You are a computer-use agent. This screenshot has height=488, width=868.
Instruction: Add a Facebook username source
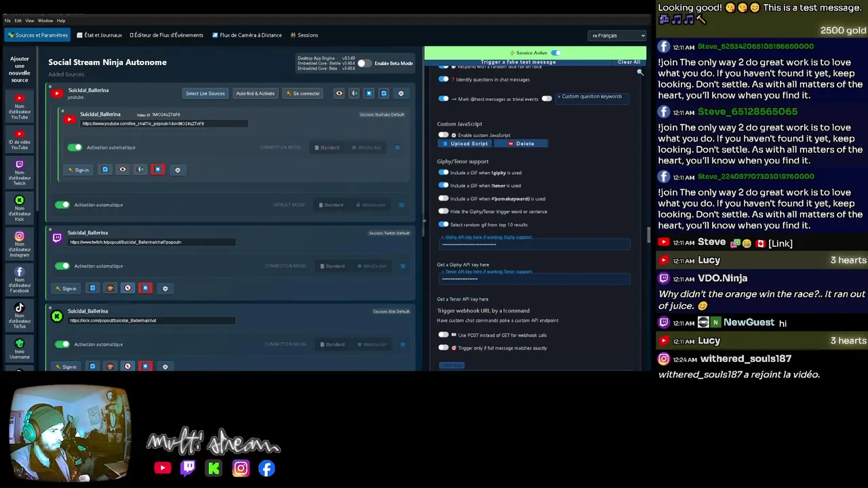pyautogui.click(x=19, y=281)
